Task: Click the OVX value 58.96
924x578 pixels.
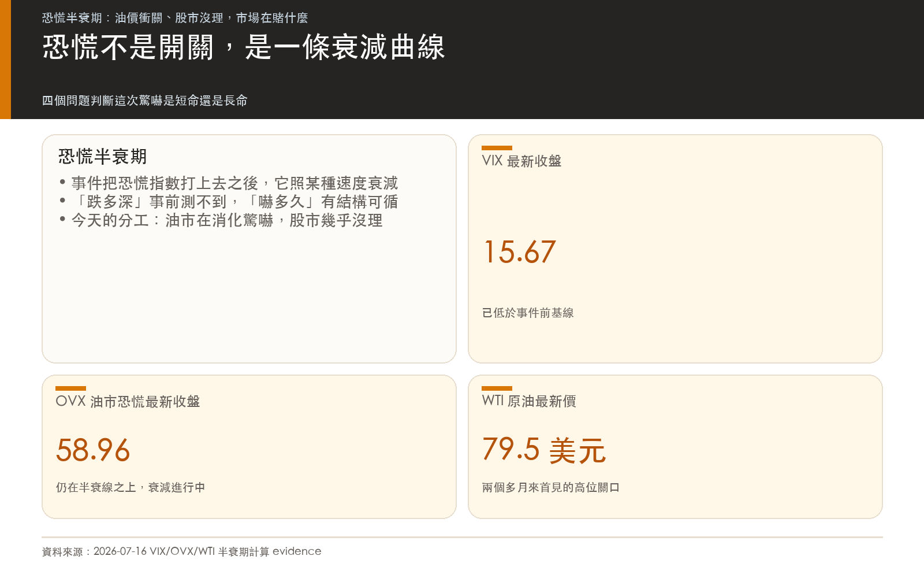Action: click(x=93, y=450)
